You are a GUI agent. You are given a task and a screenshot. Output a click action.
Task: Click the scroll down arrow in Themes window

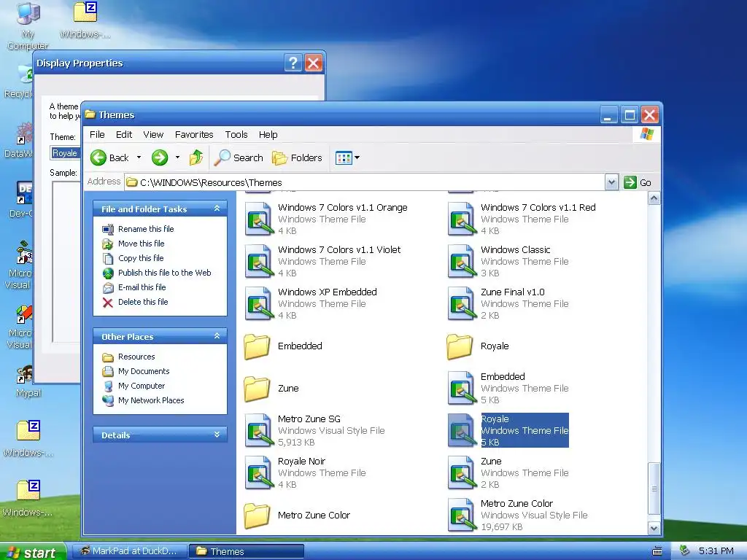click(x=654, y=528)
